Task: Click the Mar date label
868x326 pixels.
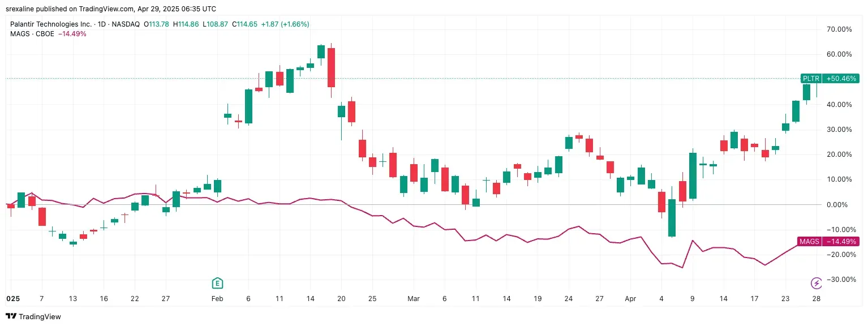Action: click(414, 298)
